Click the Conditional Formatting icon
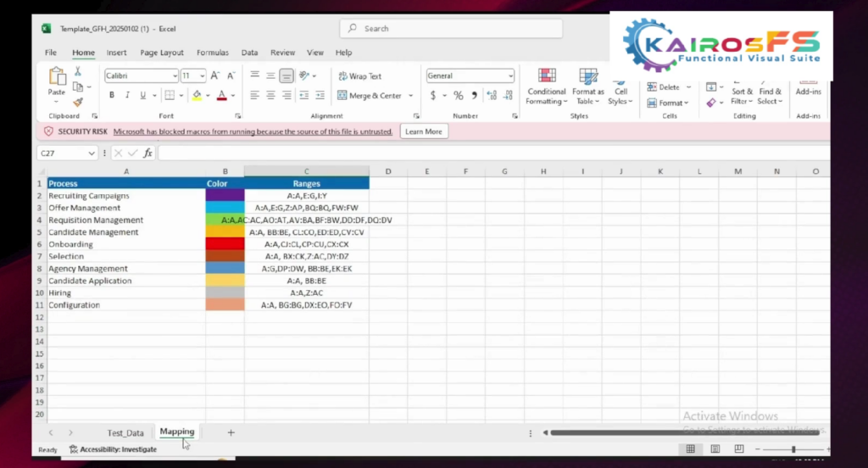The image size is (868, 468). tap(547, 76)
